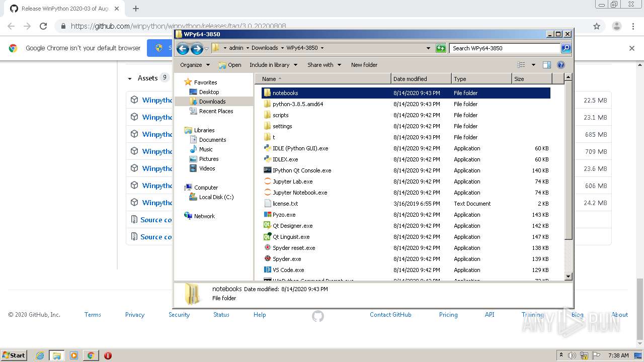Click the file list scrollbar down arrow
This screenshot has width=644, height=362.
[x=569, y=276]
